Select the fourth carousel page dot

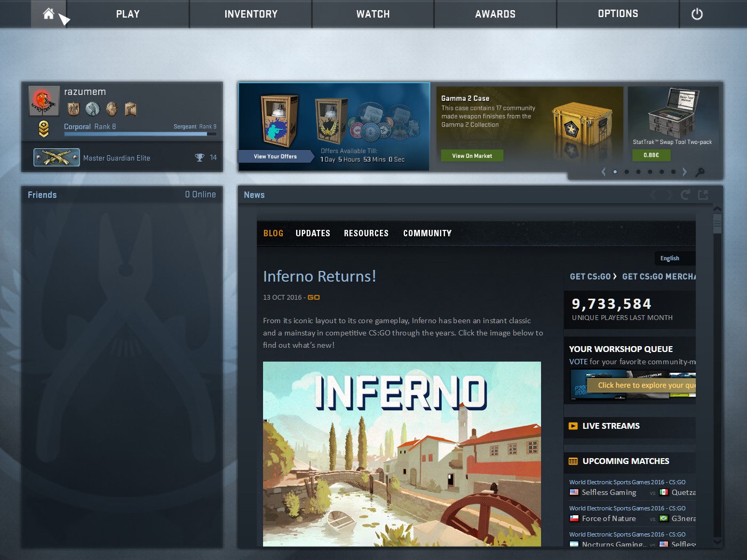650,172
